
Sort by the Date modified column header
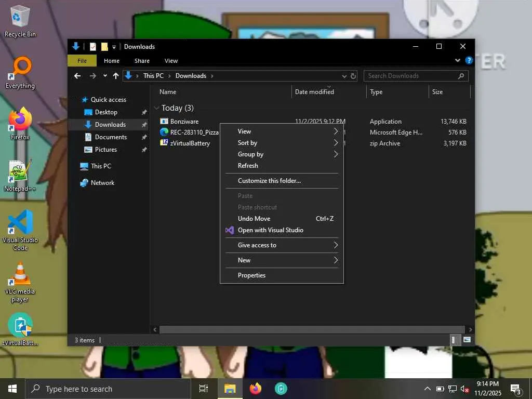point(314,92)
